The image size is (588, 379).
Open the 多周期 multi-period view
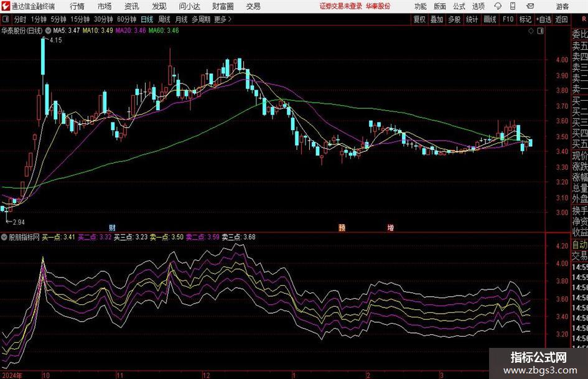tap(201, 19)
